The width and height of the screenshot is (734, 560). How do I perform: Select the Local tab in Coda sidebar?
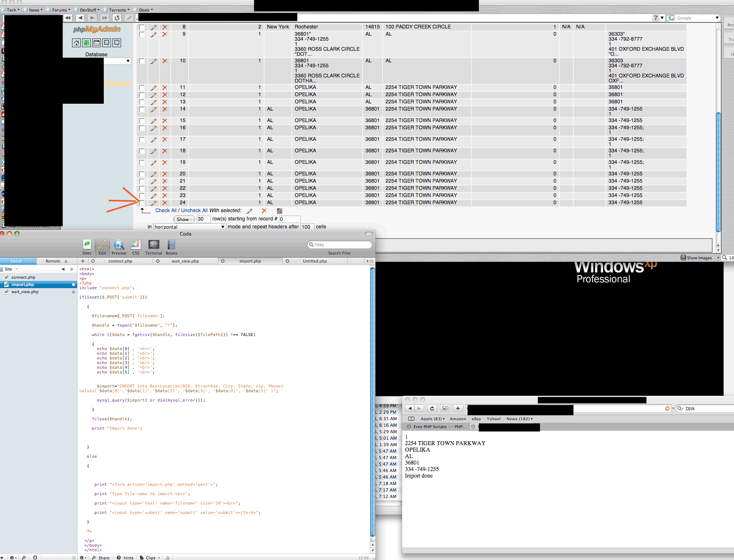tap(16, 261)
